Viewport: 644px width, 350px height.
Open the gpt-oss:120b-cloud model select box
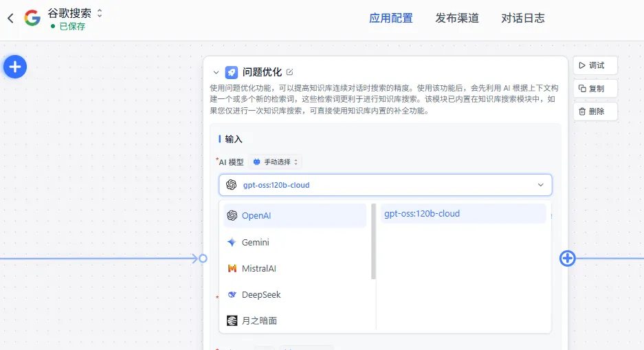tap(386, 185)
